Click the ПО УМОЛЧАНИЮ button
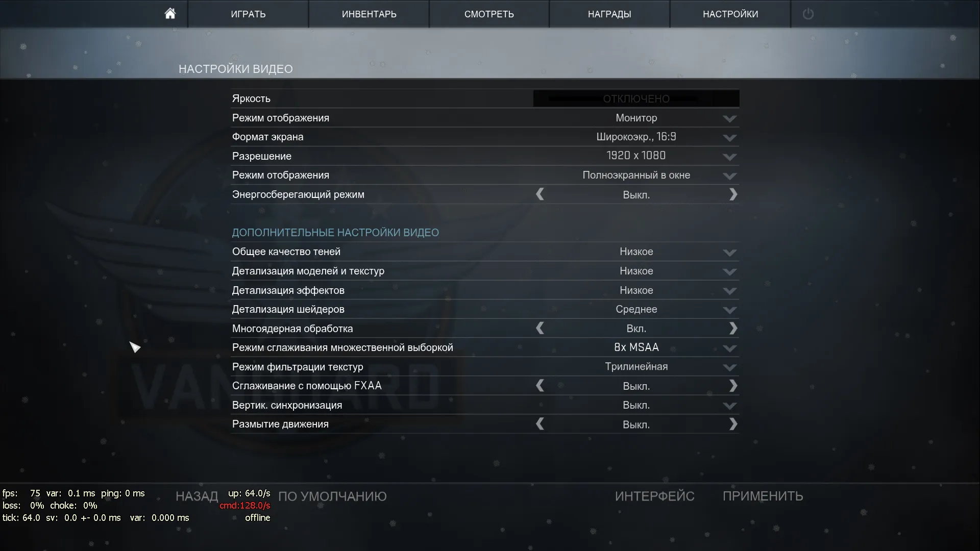The image size is (980, 551). point(332,496)
